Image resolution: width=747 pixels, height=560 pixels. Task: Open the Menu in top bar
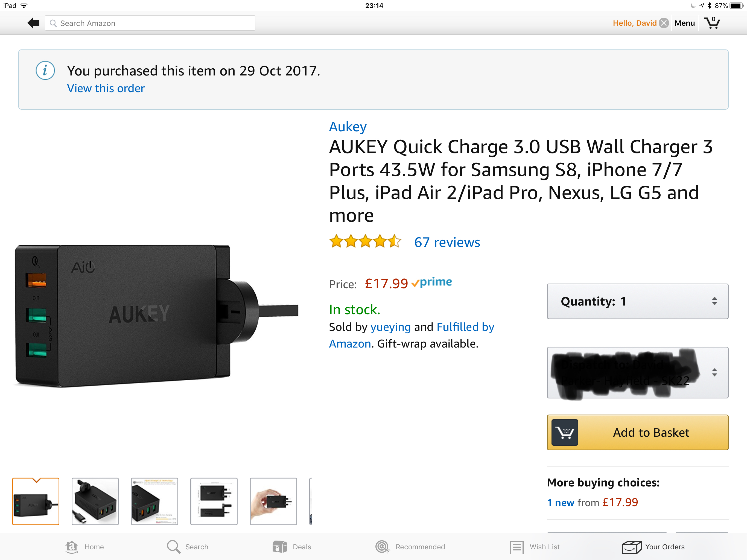(x=685, y=23)
